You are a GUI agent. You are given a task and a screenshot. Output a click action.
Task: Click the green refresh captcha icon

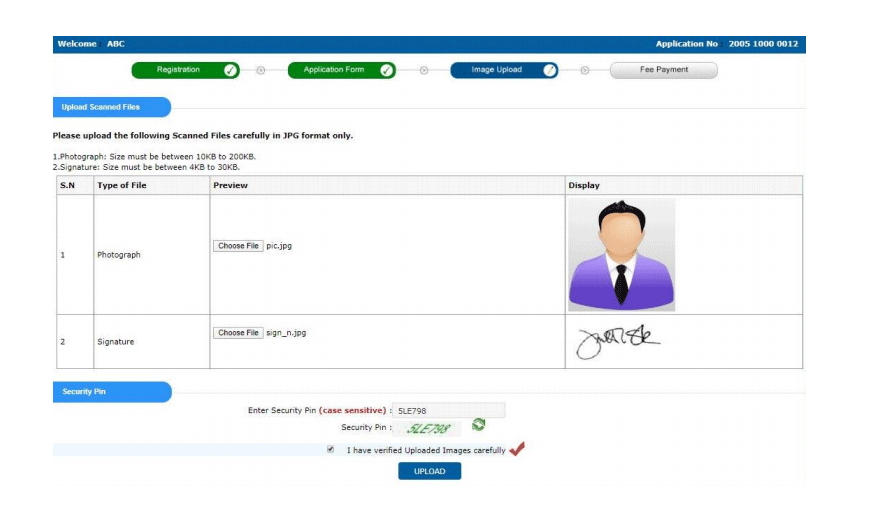coord(478,426)
